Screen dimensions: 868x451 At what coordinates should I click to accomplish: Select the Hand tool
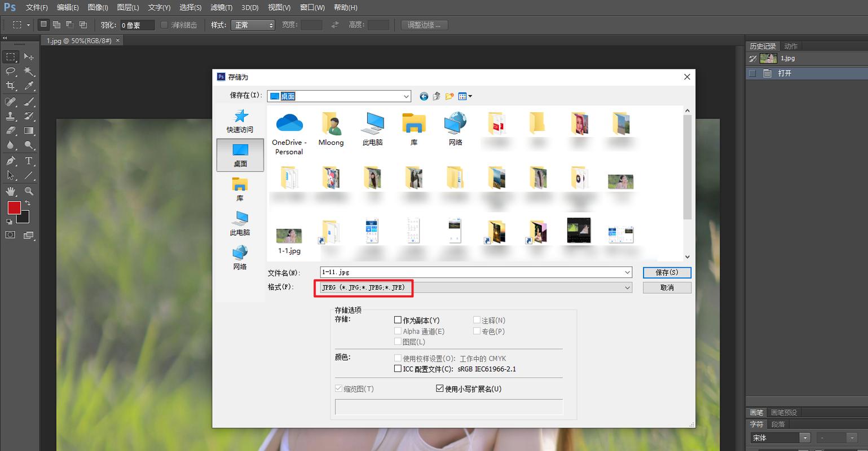10,191
